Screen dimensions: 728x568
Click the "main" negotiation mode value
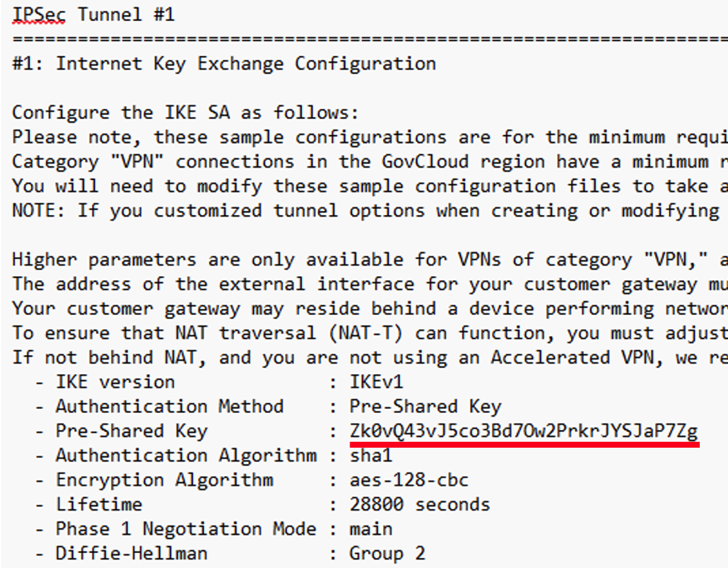click(x=371, y=529)
